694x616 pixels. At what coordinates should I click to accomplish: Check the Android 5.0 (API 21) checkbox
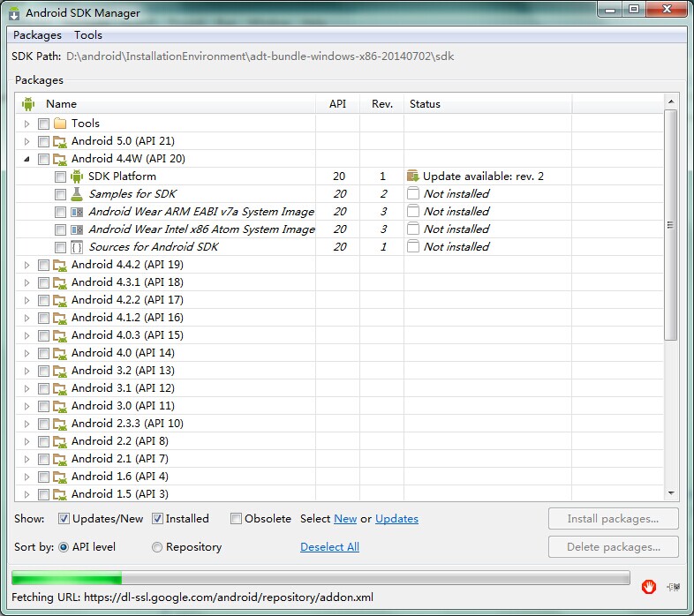43,141
